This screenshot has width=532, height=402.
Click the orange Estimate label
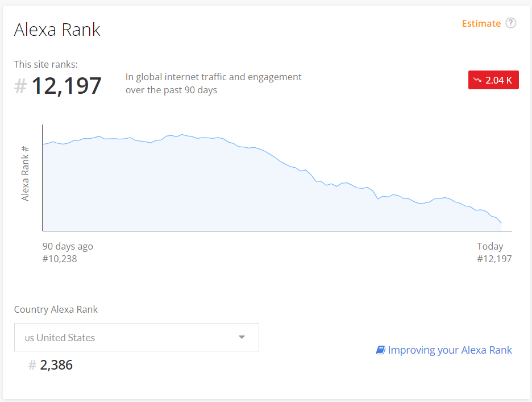click(x=481, y=23)
